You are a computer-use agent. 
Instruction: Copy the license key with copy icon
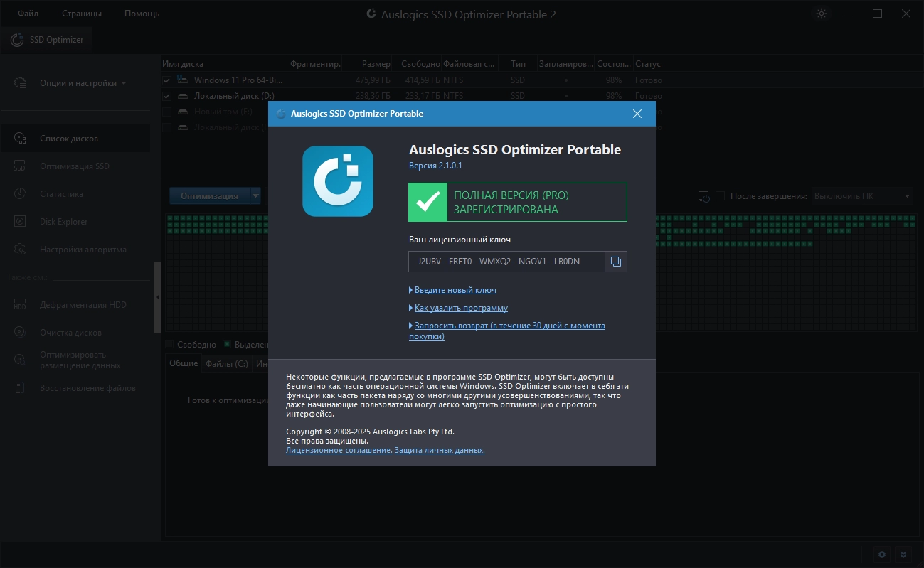click(x=616, y=262)
